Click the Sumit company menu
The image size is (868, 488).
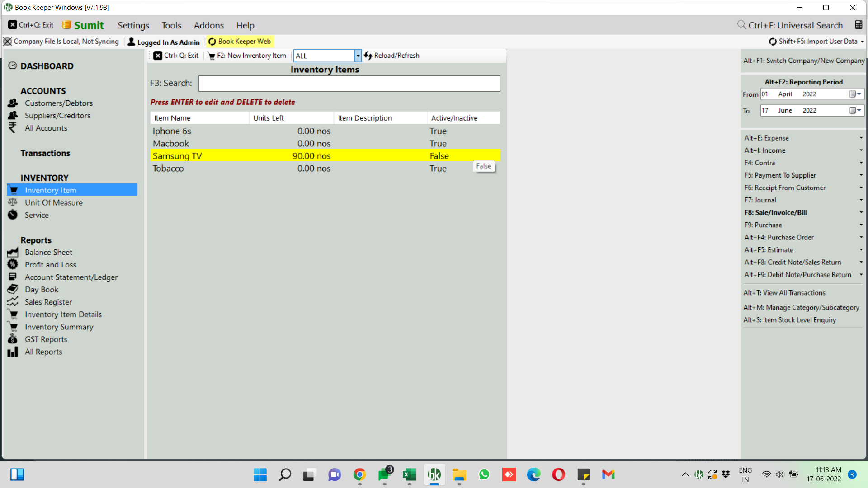[x=83, y=25]
